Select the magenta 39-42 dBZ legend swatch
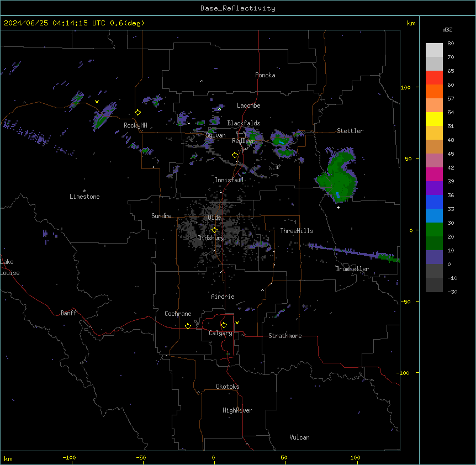 pyautogui.click(x=434, y=174)
